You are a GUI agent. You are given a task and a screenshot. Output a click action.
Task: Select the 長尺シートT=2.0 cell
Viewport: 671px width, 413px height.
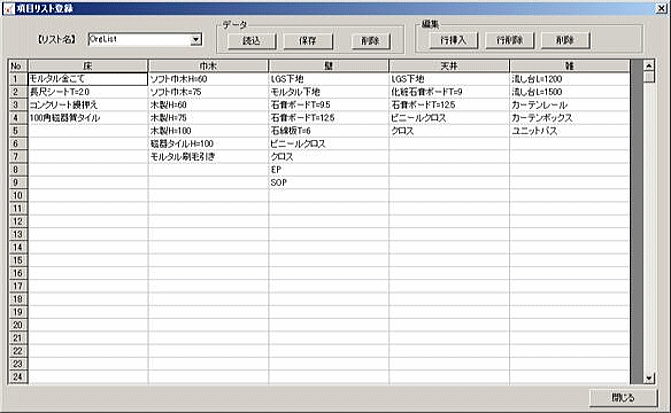coord(88,91)
